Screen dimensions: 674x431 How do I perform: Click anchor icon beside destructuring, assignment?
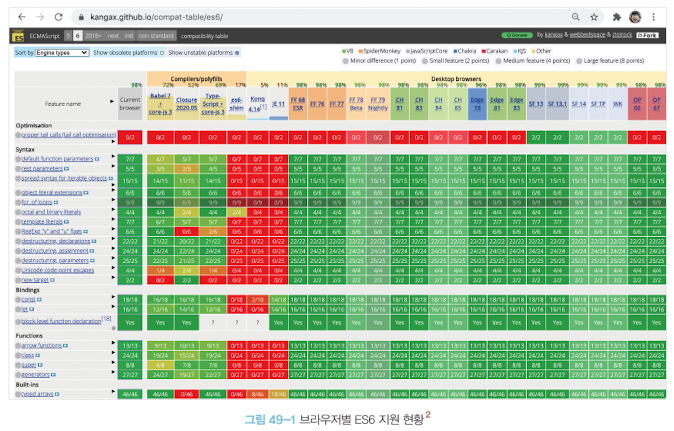click(x=92, y=251)
